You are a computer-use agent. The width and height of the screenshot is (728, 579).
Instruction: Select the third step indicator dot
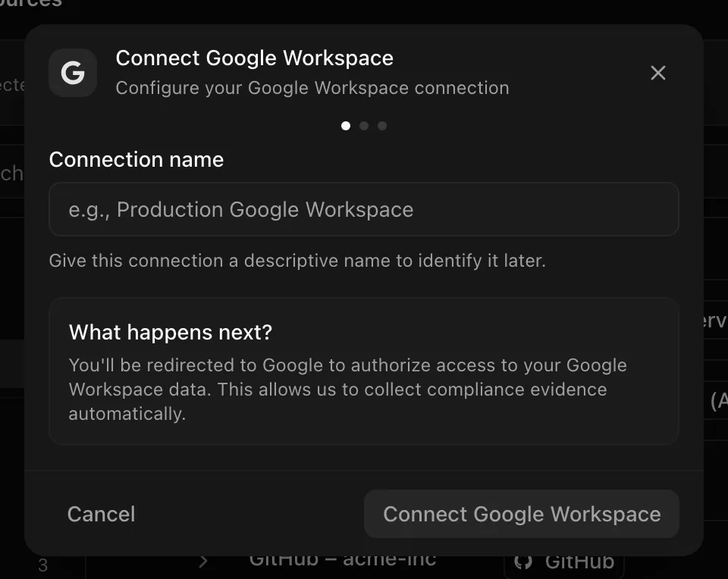click(382, 126)
